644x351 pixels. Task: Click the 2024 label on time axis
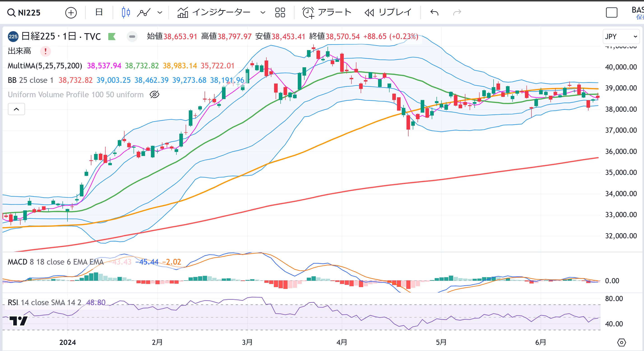coord(67,342)
